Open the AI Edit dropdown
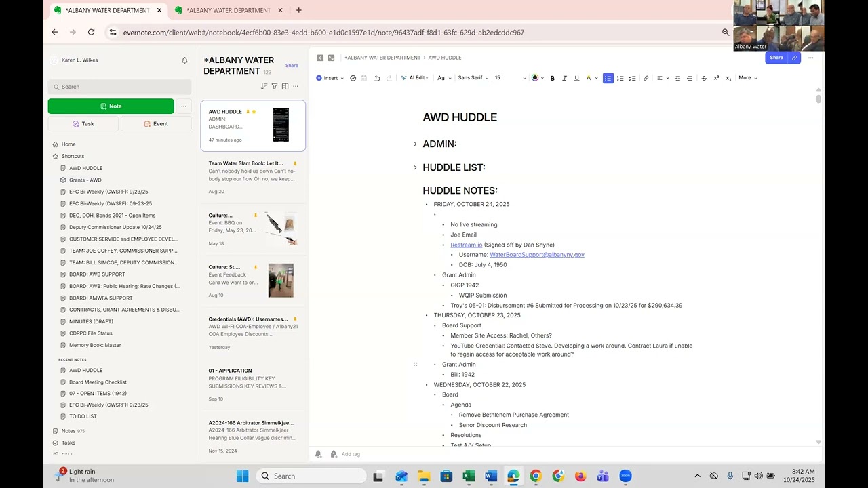 tap(414, 78)
